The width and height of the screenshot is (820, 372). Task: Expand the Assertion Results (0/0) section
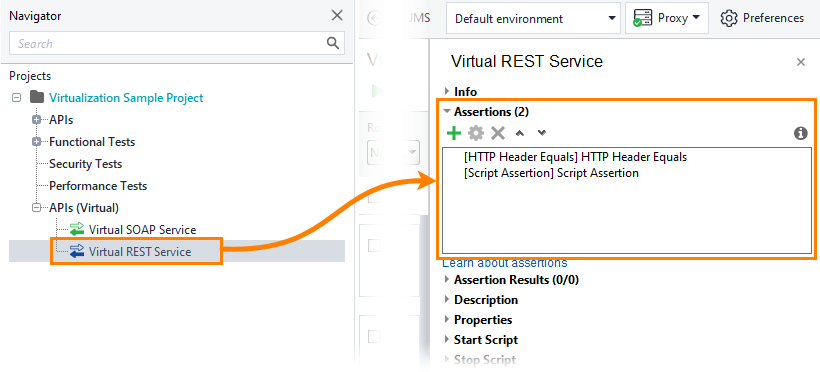446,280
